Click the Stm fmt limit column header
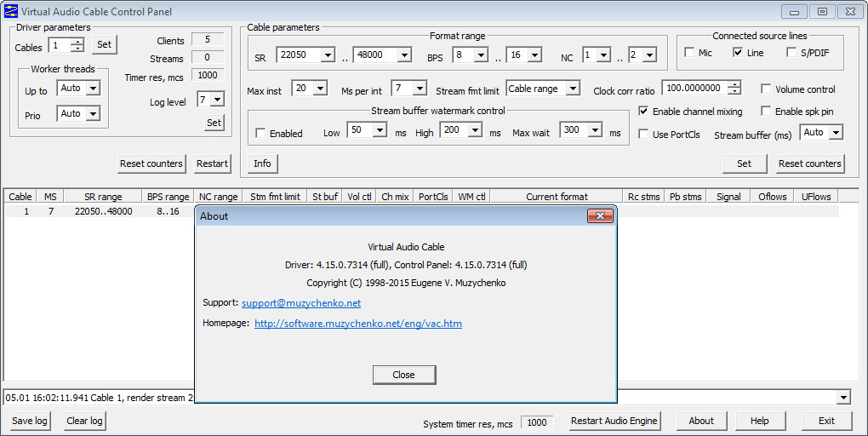Image resolution: width=868 pixels, height=436 pixels. tap(275, 197)
